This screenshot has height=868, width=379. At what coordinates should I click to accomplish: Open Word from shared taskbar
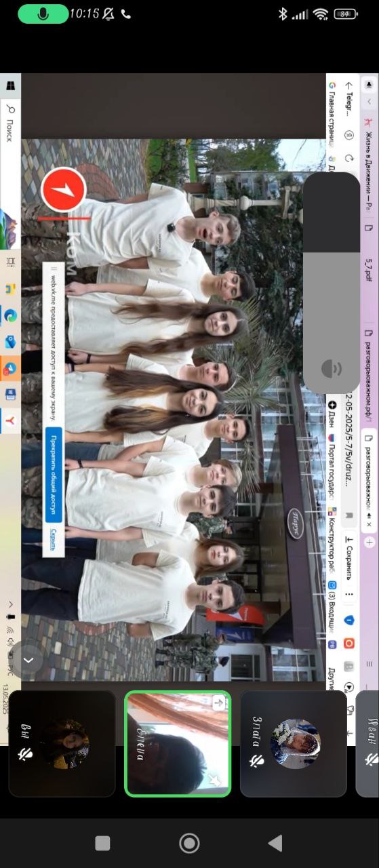pyautogui.click(x=11, y=395)
